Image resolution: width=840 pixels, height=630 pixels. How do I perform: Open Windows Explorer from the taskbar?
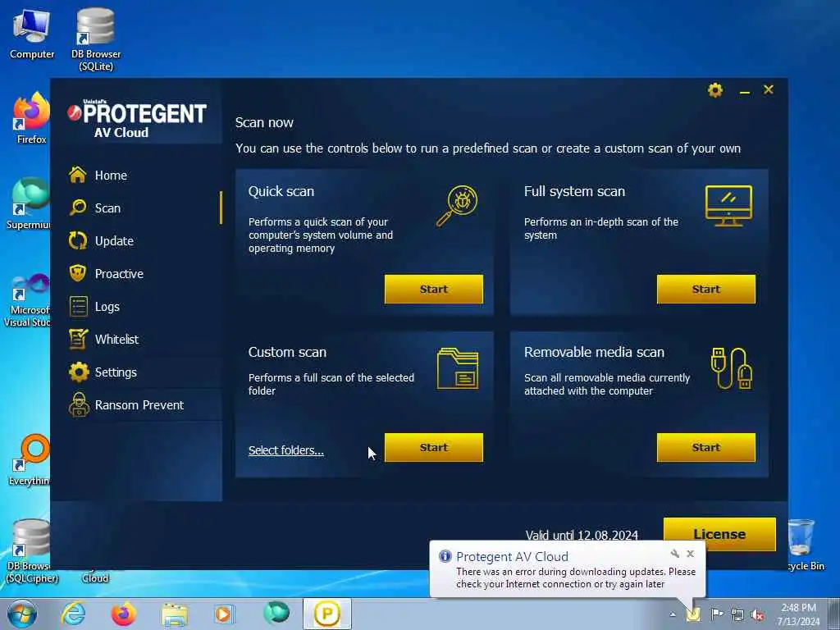[175, 614]
